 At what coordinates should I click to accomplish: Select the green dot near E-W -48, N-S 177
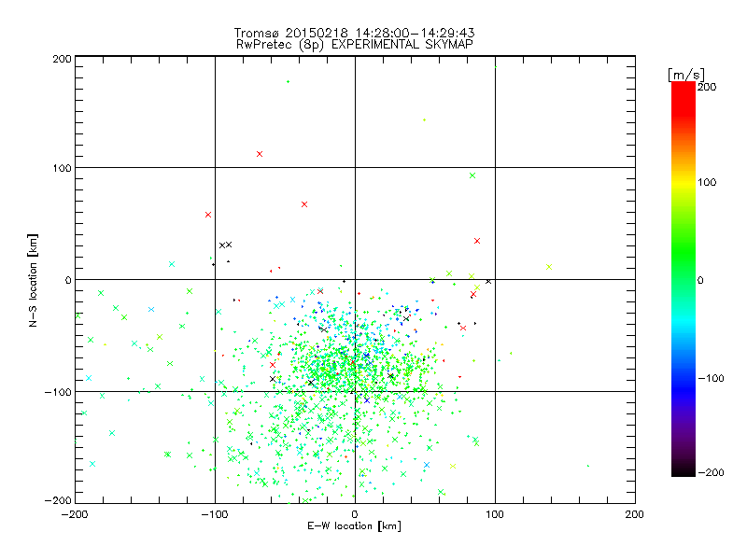coord(288,82)
